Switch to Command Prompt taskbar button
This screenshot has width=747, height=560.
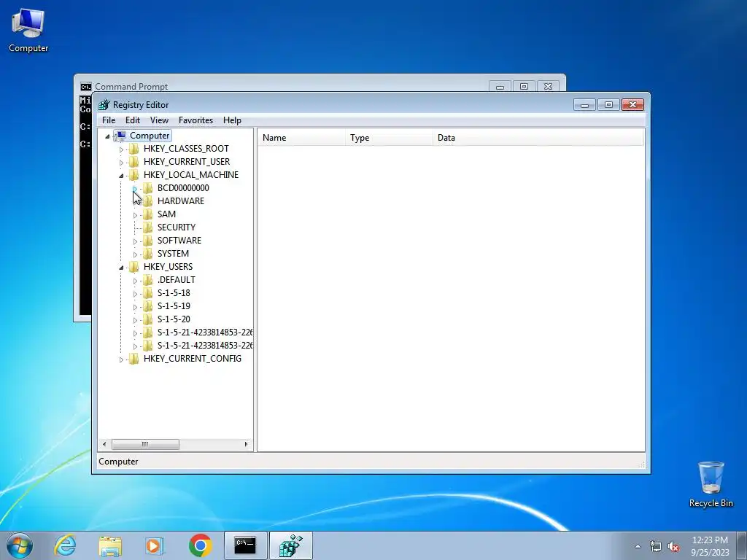click(x=245, y=545)
